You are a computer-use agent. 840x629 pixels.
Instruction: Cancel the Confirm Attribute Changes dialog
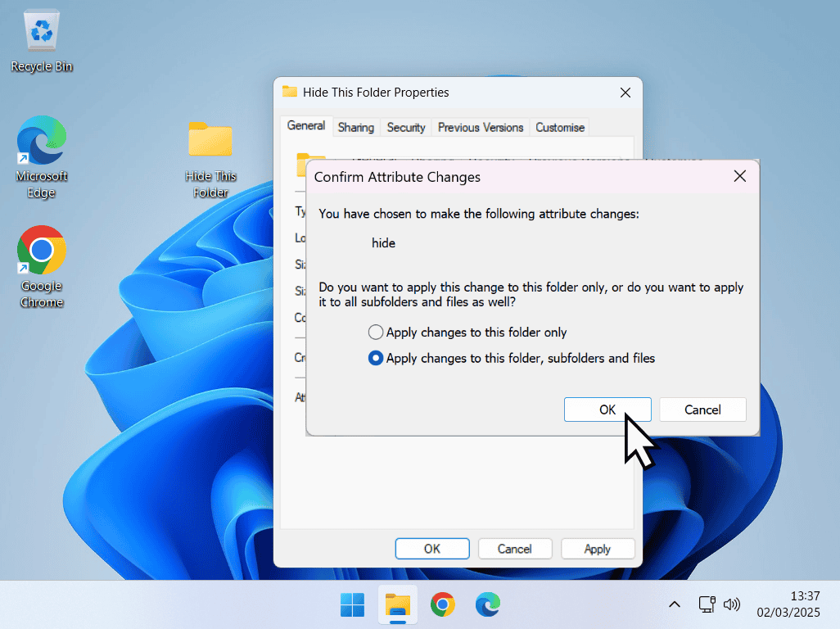click(702, 410)
